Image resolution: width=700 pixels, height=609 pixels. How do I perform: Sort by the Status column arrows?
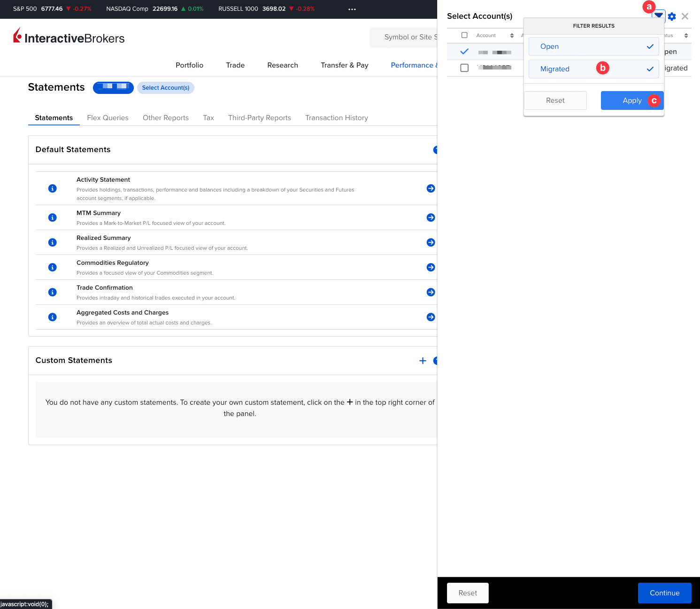click(685, 35)
